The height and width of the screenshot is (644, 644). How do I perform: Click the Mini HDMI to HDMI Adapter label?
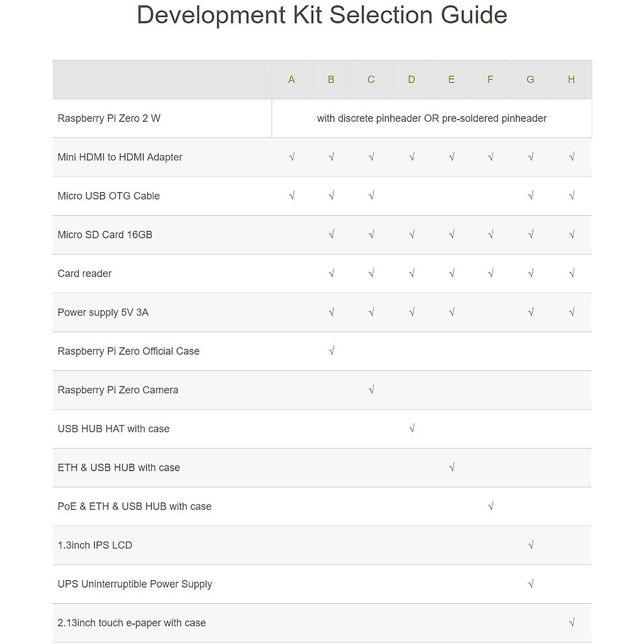pyautogui.click(x=120, y=157)
